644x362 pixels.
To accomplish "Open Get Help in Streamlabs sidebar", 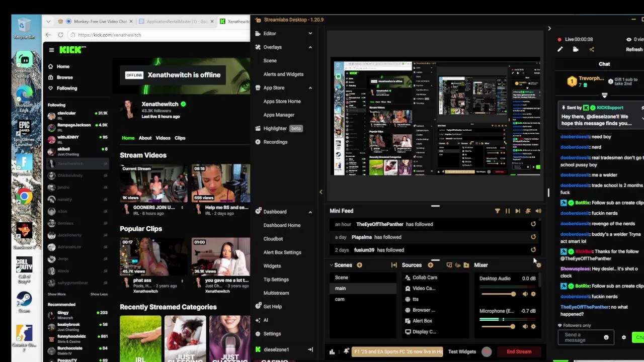I will pyautogui.click(x=268, y=306).
